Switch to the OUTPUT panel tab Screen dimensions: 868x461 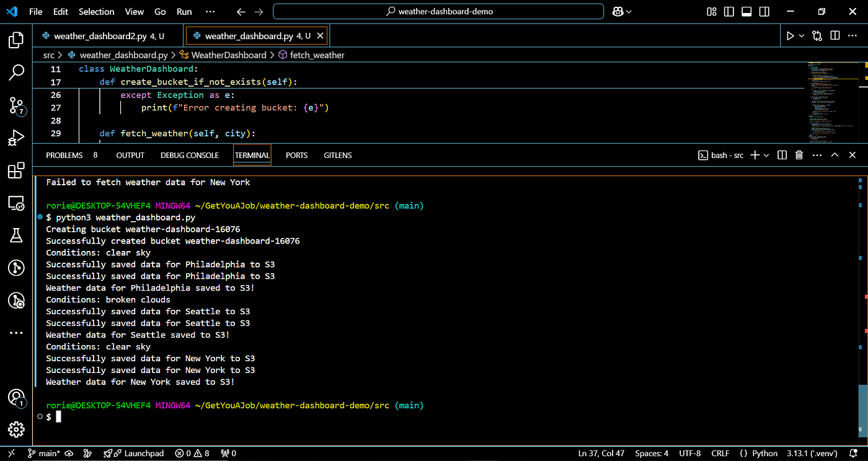[130, 156]
